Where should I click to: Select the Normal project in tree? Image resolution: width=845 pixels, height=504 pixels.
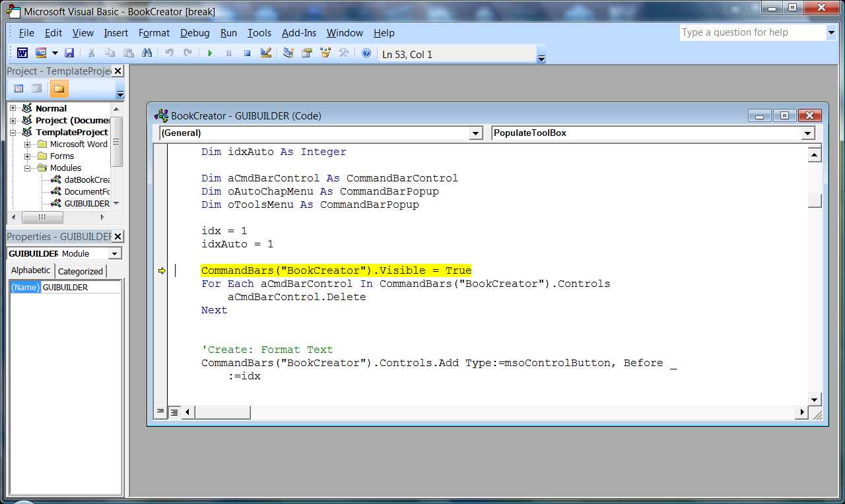(51, 108)
